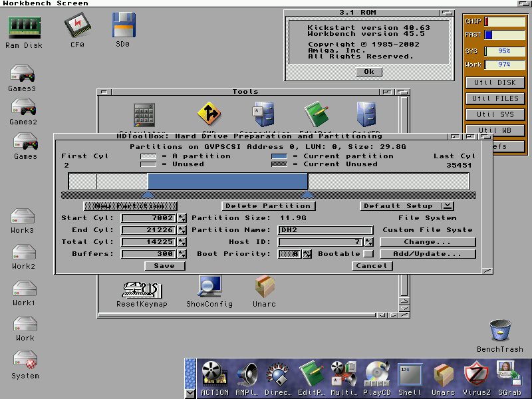Click Tools window scroll right arrow
This screenshot has width=532, height=399.
(393, 315)
